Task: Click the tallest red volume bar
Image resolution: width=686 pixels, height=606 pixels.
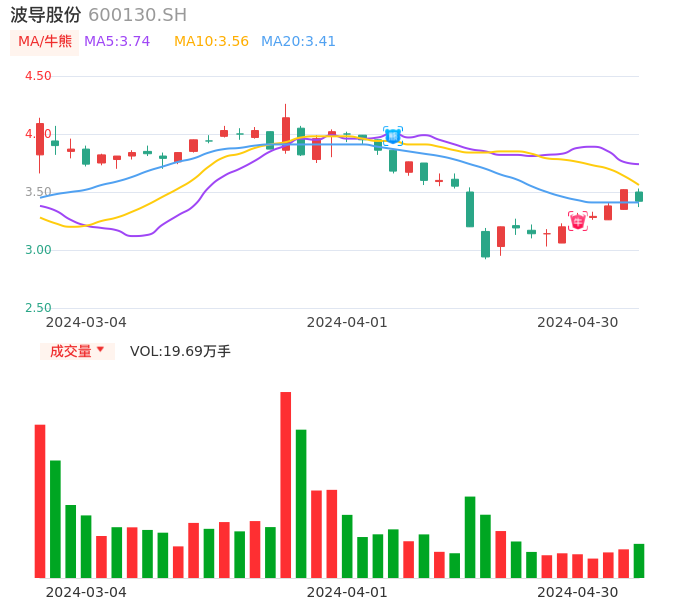Action: pyautogui.click(x=286, y=484)
